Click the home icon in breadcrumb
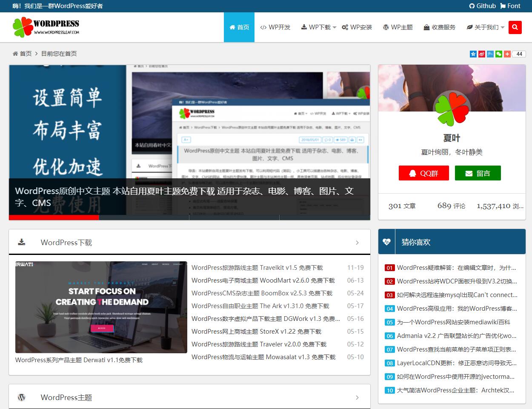 pos(15,54)
